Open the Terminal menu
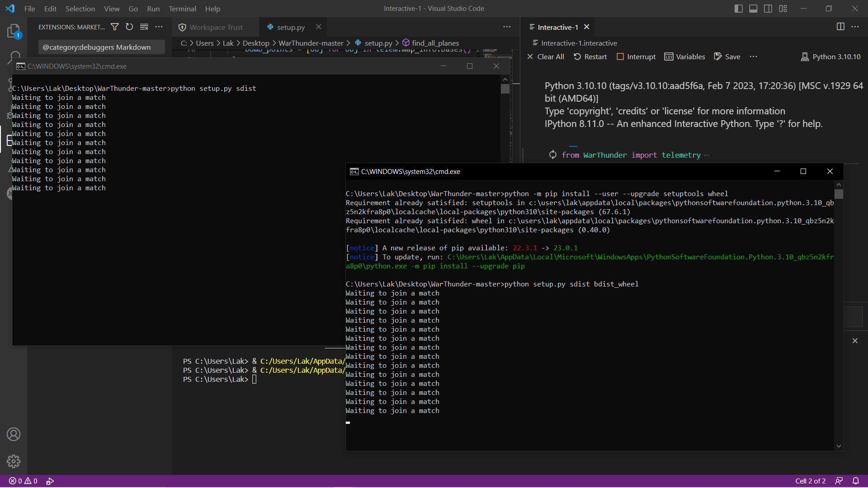The image size is (868, 488). pyautogui.click(x=182, y=9)
